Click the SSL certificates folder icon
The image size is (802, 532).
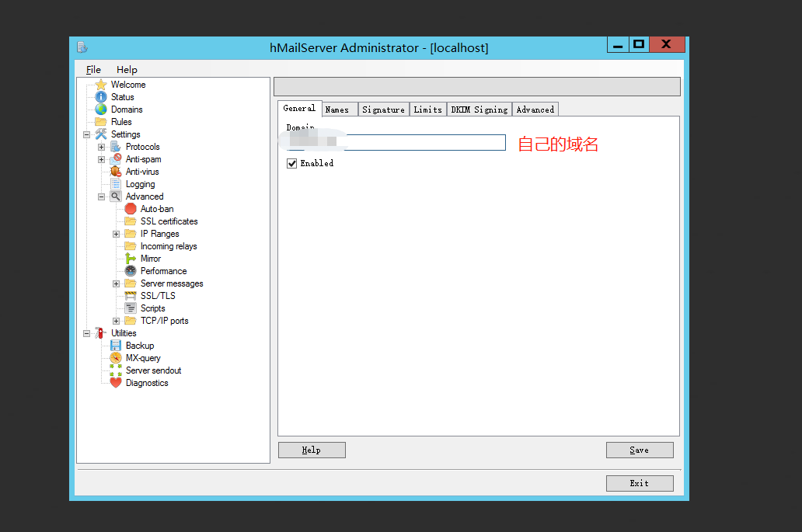pyautogui.click(x=131, y=221)
